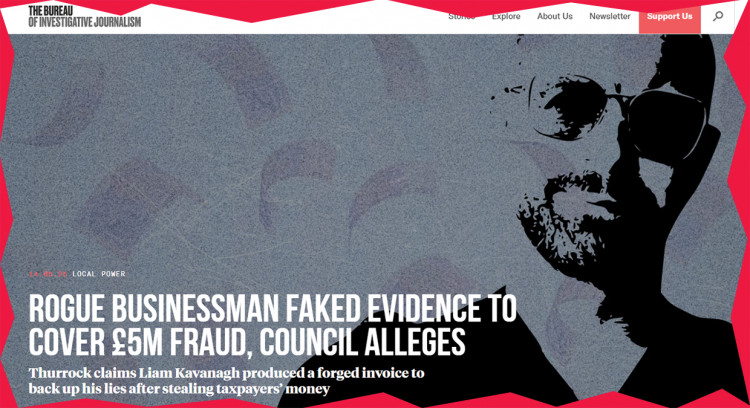Open the Stories menu item
Image resolution: width=750 pixels, height=408 pixels.
pos(461,16)
